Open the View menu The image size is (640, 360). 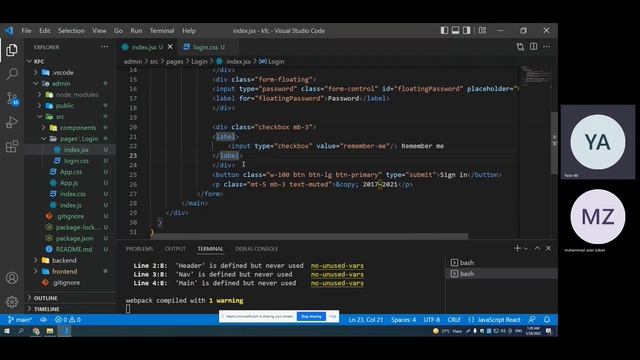pos(99,31)
